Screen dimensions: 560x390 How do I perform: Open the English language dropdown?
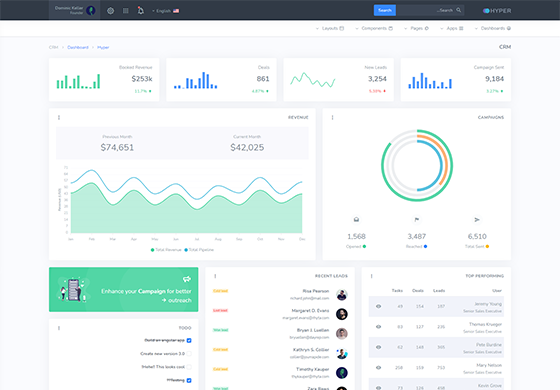pyautogui.click(x=166, y=11)
